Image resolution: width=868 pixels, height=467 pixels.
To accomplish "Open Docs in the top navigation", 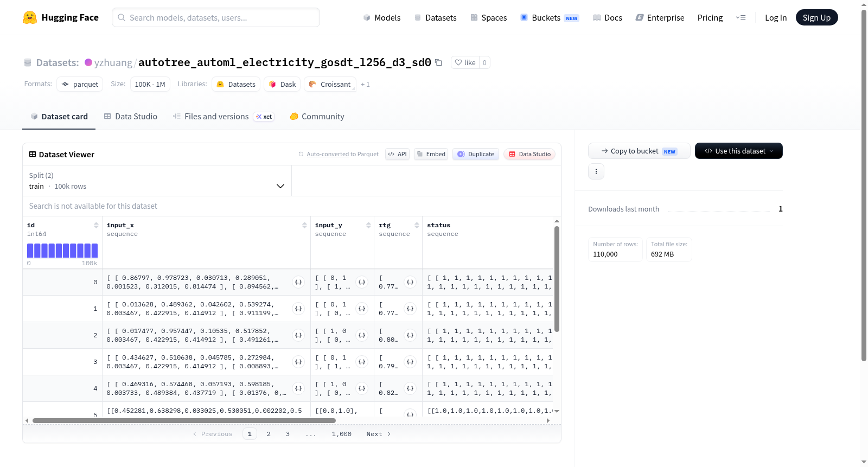I will pos(608,18).
